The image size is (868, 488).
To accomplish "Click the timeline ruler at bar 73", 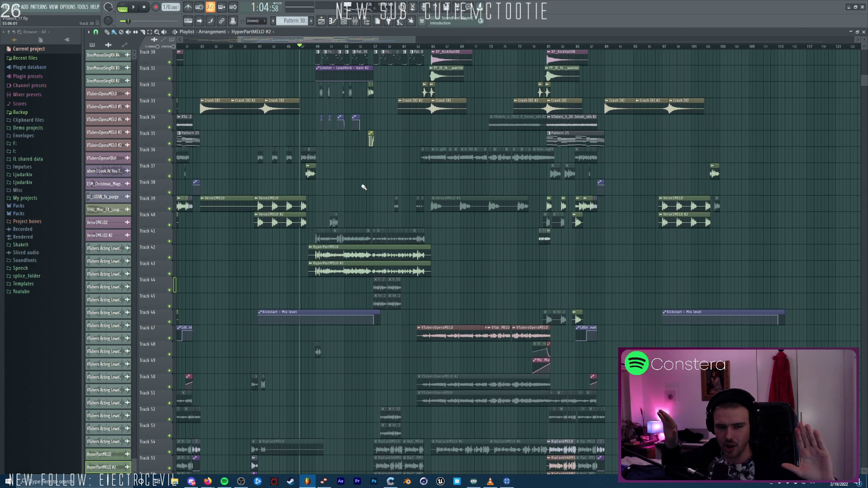I will [491, 47].
